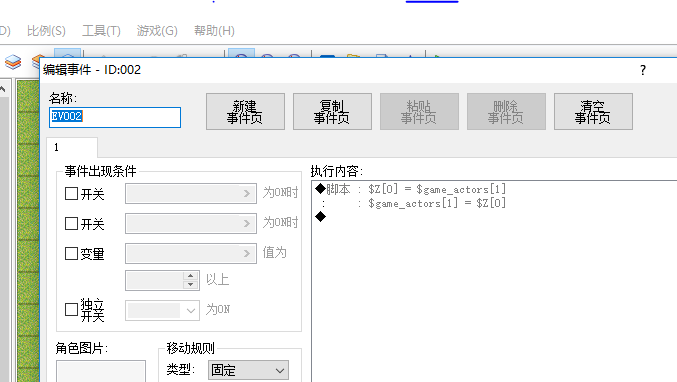Click the 新建事件页 button
Image resolution: width=677 pixels, height=382 pixels.
pyautogui.click(x=245, y=111)
